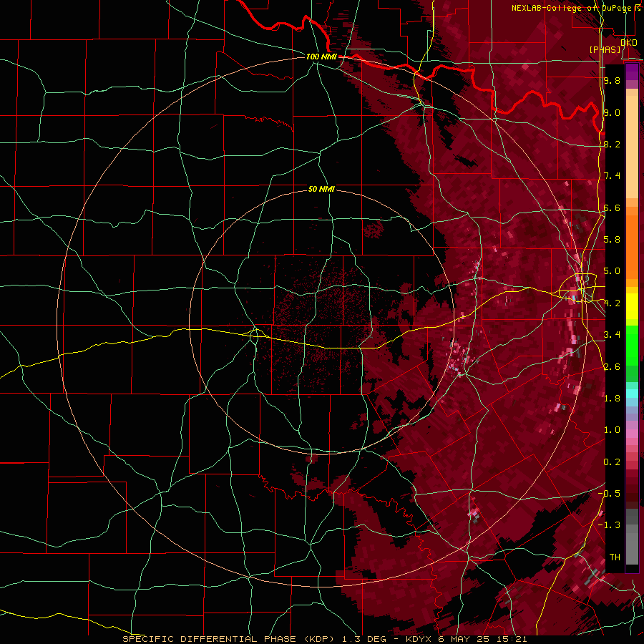Click the 50 NMI range ring label
The width and height of the screenshot is (644, 644).
point(321,189)
